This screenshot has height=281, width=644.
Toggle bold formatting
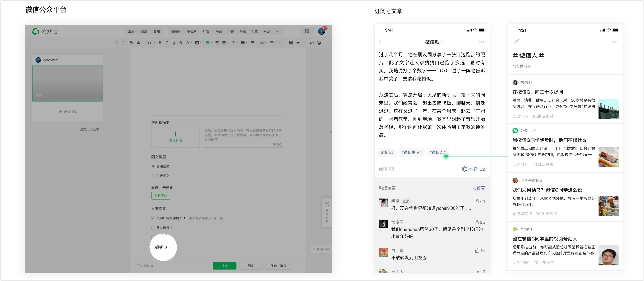click(x=160, y=43)
